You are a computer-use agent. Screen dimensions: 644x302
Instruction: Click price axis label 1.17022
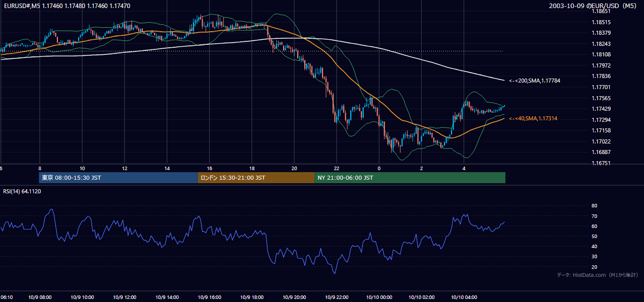602,141
